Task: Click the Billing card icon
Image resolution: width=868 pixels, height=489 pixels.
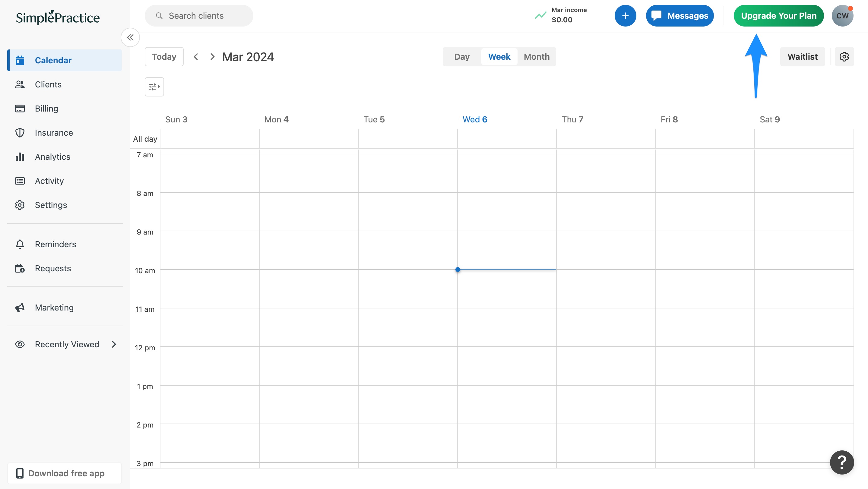Action: point(20,109)
